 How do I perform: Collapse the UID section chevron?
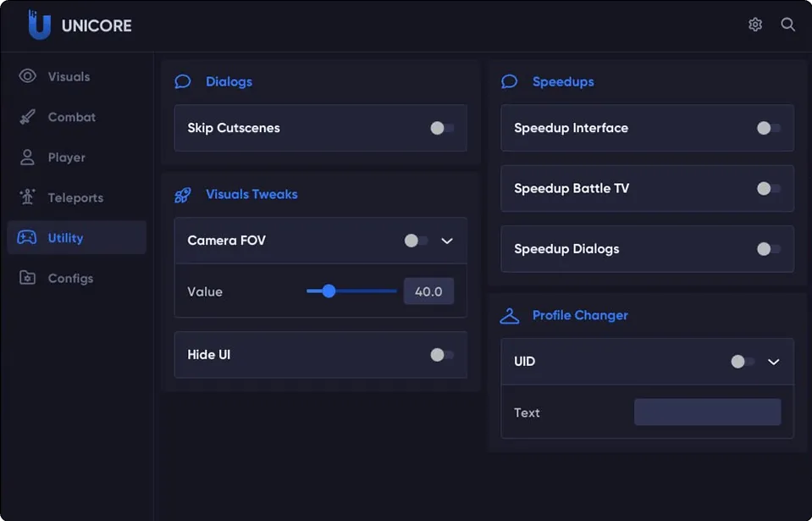tap(773, 362)
